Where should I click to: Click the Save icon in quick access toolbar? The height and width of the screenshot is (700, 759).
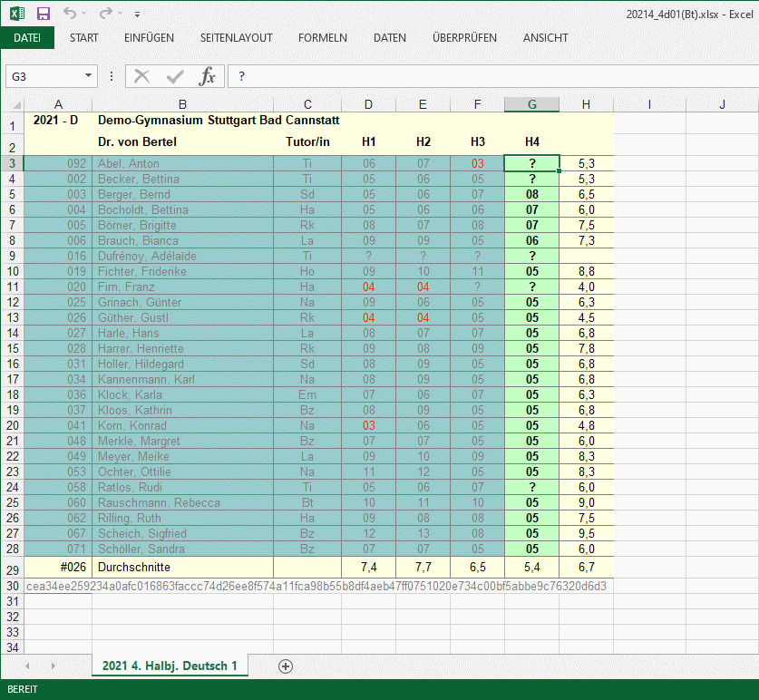click(x=43, y=14)
